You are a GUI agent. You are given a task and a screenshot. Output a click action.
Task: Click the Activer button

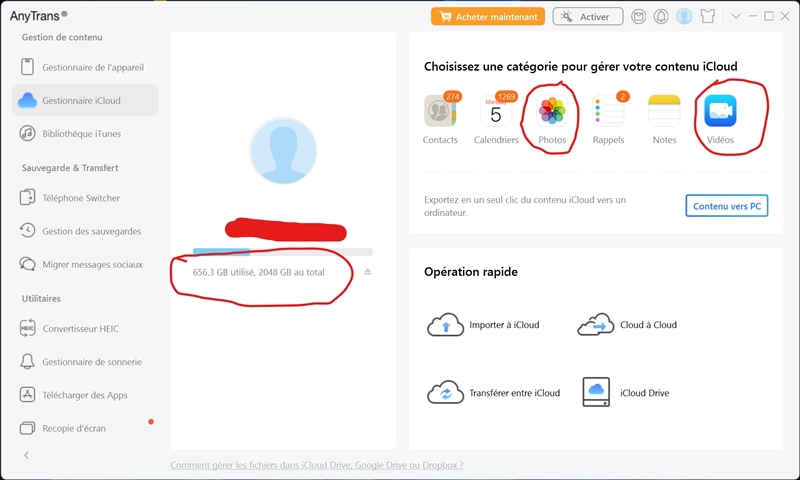588,16
